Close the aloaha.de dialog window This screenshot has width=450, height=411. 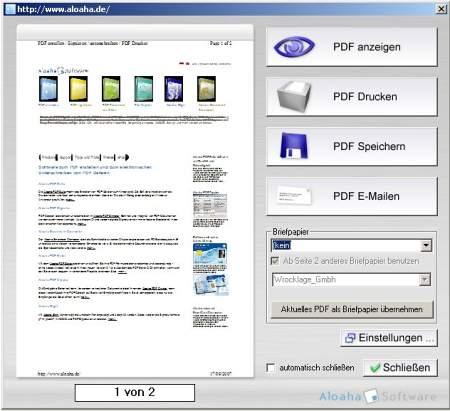[441, 9]
